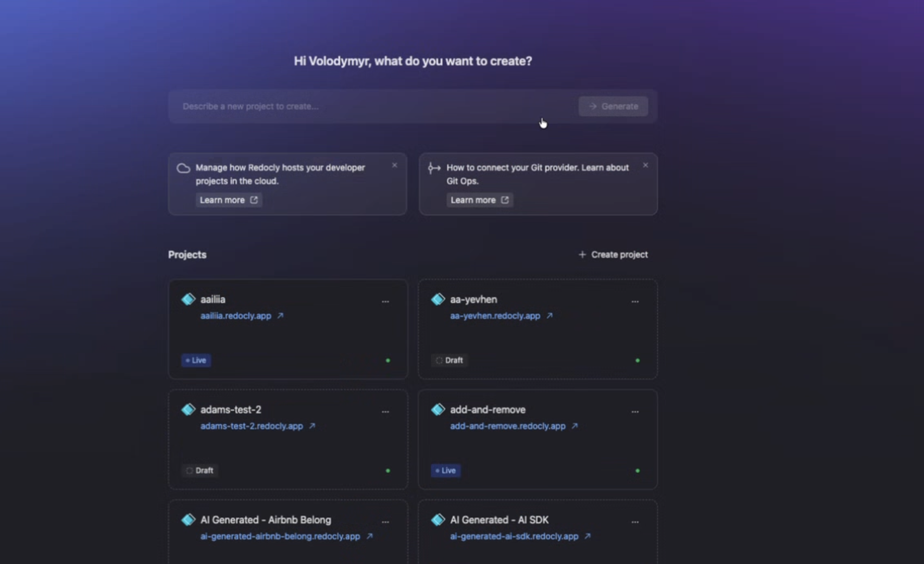Expand the AI Generated - Airbnb Belong options menu

385,522
